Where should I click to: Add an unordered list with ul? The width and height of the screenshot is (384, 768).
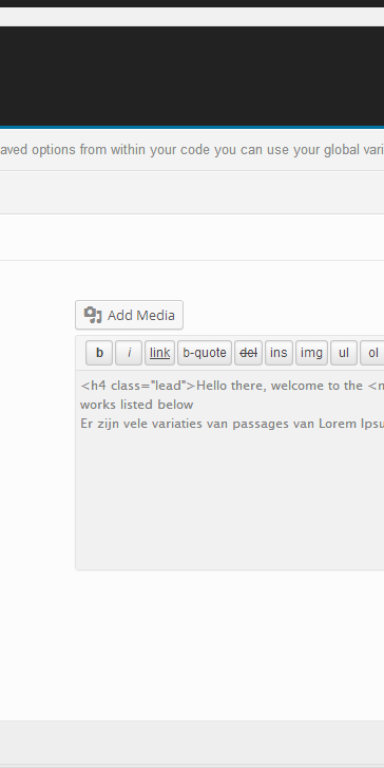pyautogui.click(x=344, y=353)
